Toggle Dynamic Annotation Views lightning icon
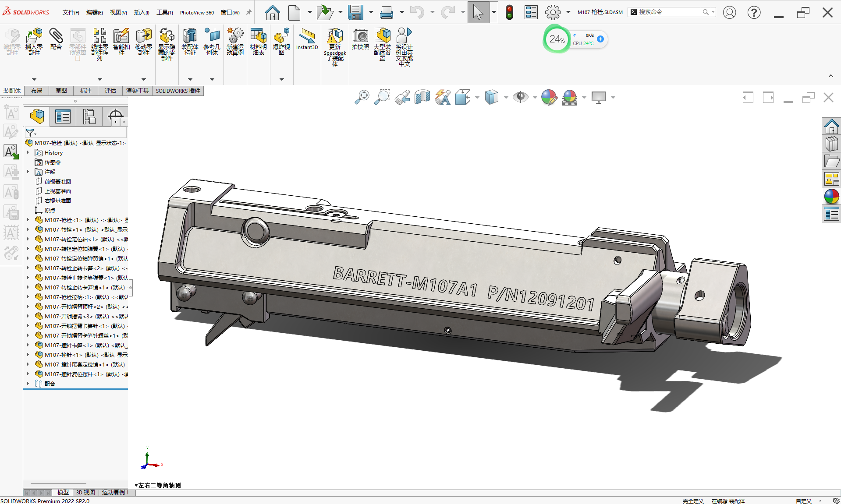The width and height of the screenshot is (841, 504). (x=443, y=97)
